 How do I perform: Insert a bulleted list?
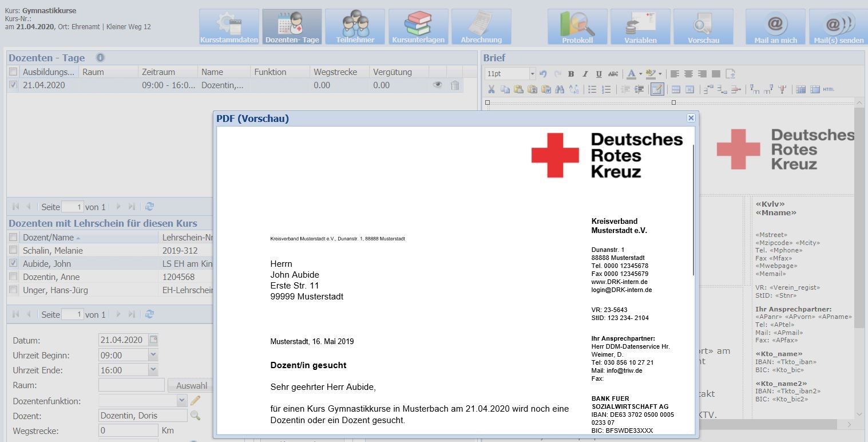coord(592,89)
